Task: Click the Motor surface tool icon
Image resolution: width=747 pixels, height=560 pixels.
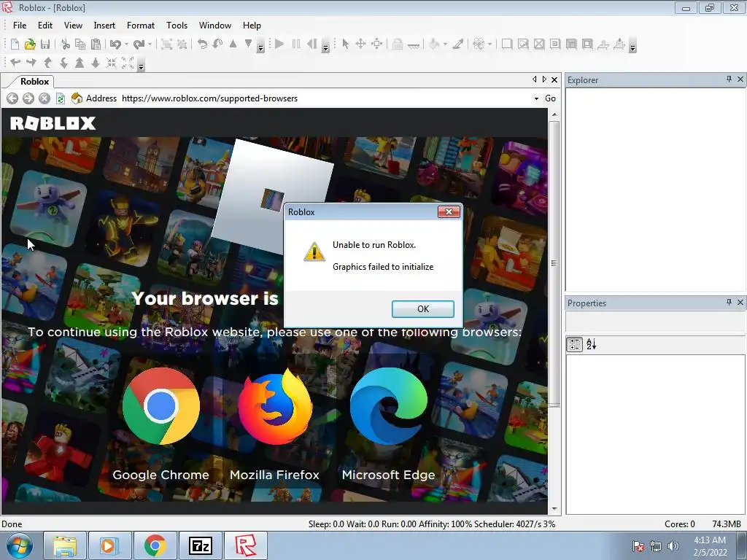Action: tap(619, 44)
